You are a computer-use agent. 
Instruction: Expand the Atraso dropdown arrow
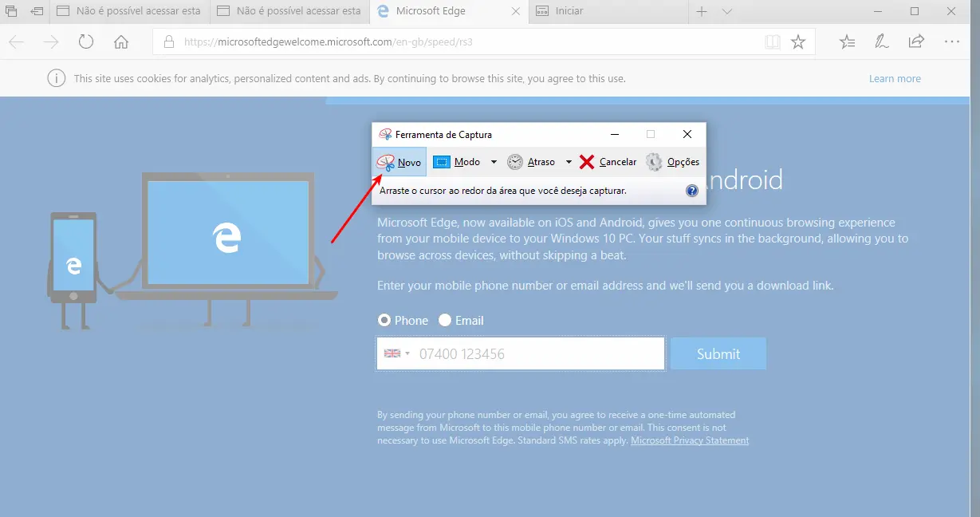point(569,162)
